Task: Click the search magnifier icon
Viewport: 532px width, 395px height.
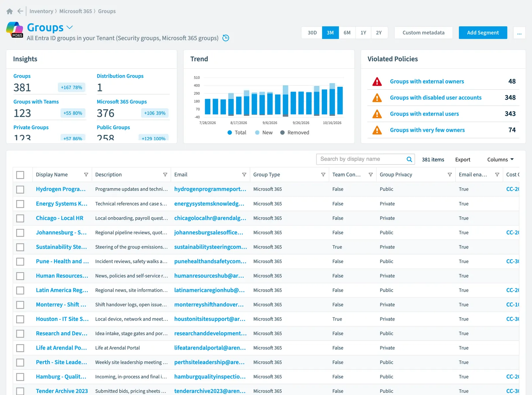Action: tap(409, 159)
